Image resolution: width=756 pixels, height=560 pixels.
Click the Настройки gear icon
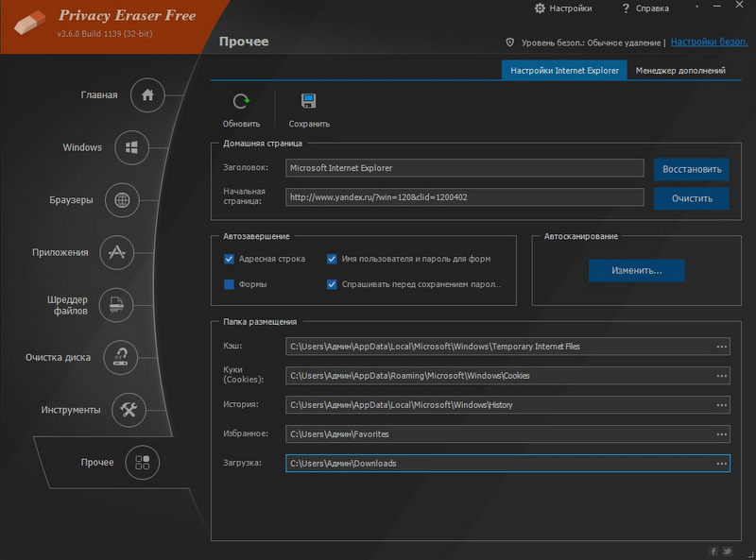(540, 8)
